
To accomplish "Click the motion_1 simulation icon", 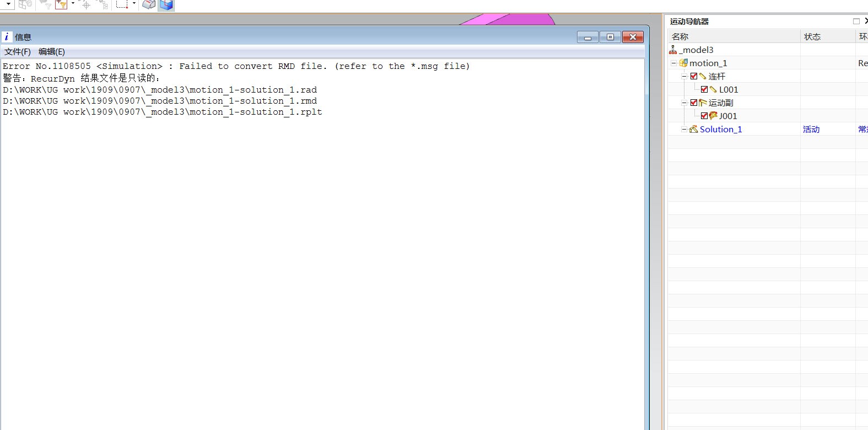I will coord(683,63).
